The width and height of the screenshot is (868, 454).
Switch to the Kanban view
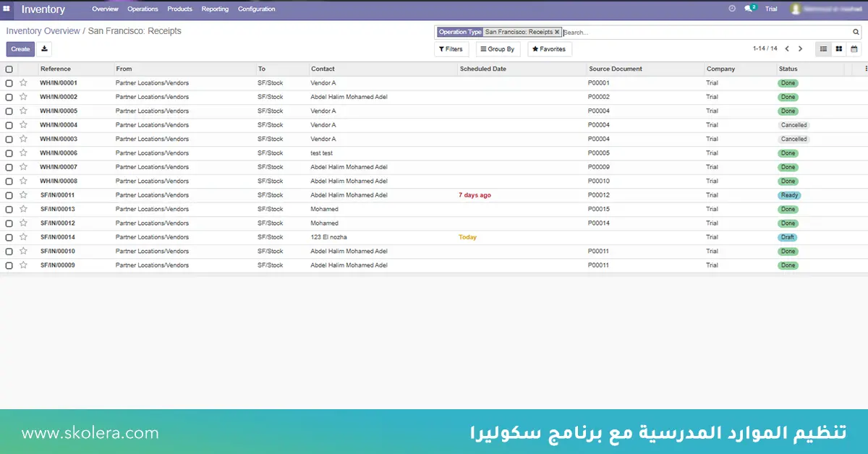(839, 49)
